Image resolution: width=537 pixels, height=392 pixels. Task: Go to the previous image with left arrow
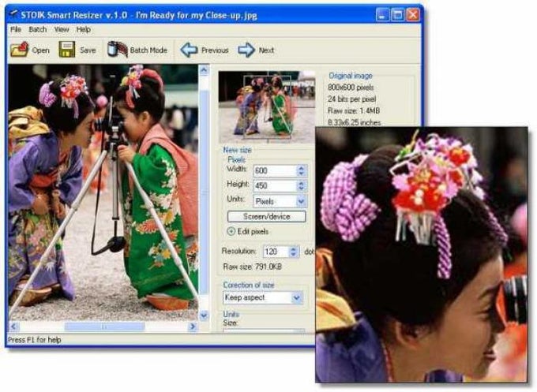click(x=189, y=50)
